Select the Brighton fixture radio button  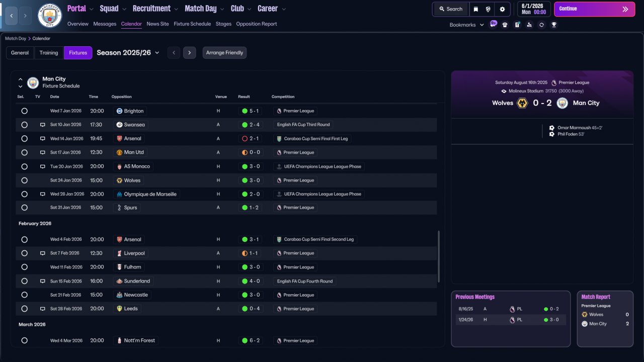(x=24, y=111)
